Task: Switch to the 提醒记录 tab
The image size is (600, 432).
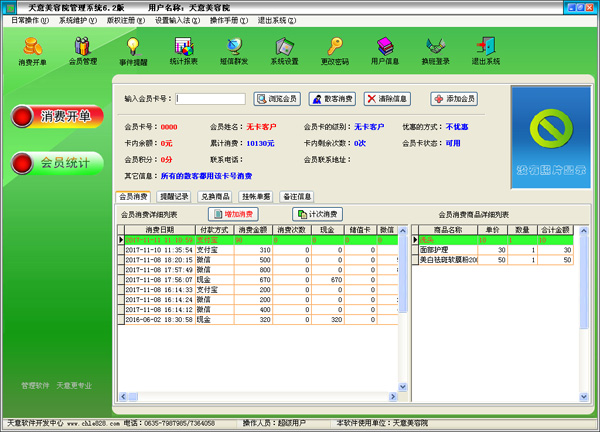Action: point(174,197)
